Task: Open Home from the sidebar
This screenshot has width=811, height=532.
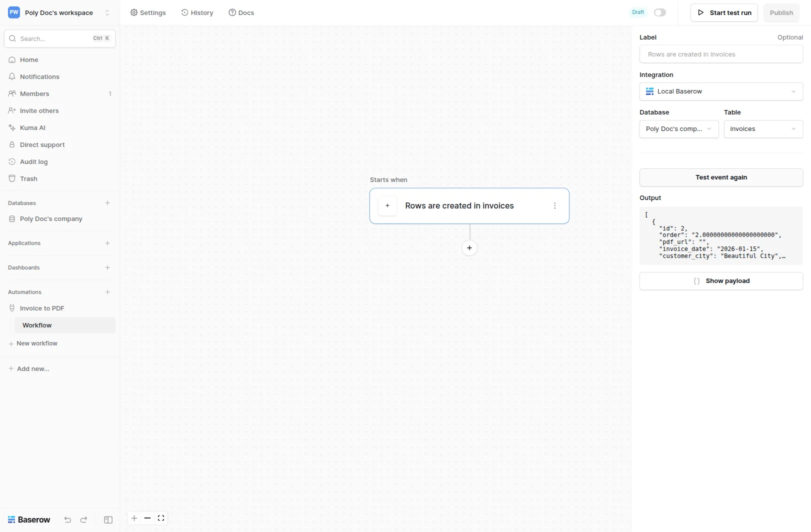Action: point(59,59)
